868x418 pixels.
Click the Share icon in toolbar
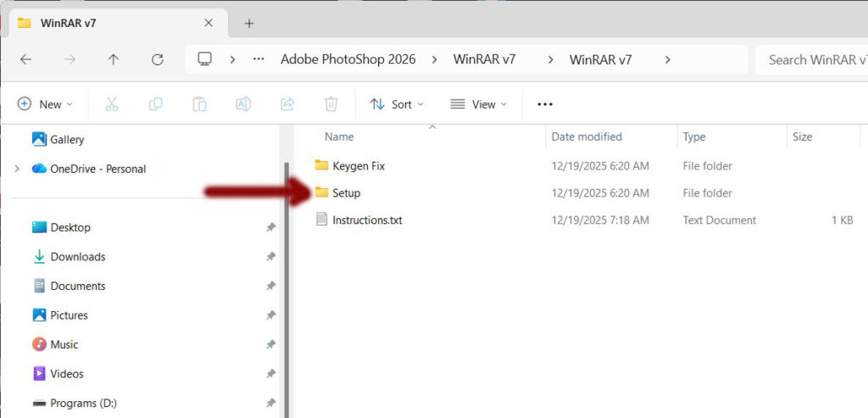(x=287, y=104)
